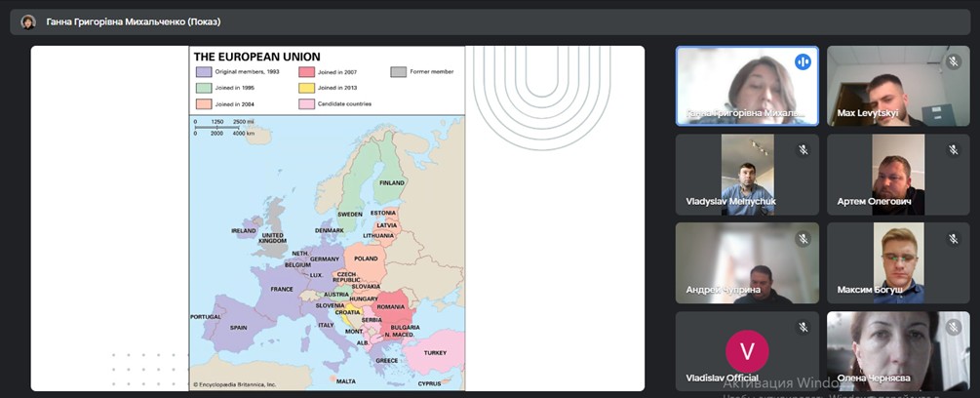This screenshot has width=980, height=398.
Task: Click POLAND label on the map
Action: point(367,259)
